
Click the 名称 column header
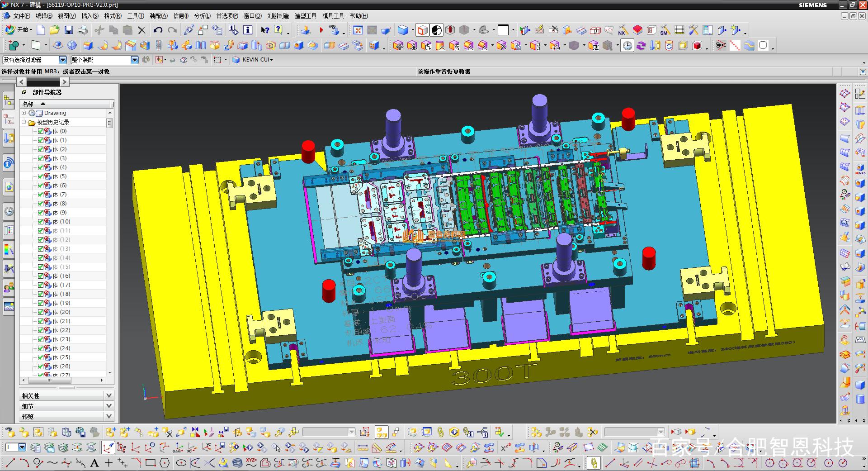[28, 104]
